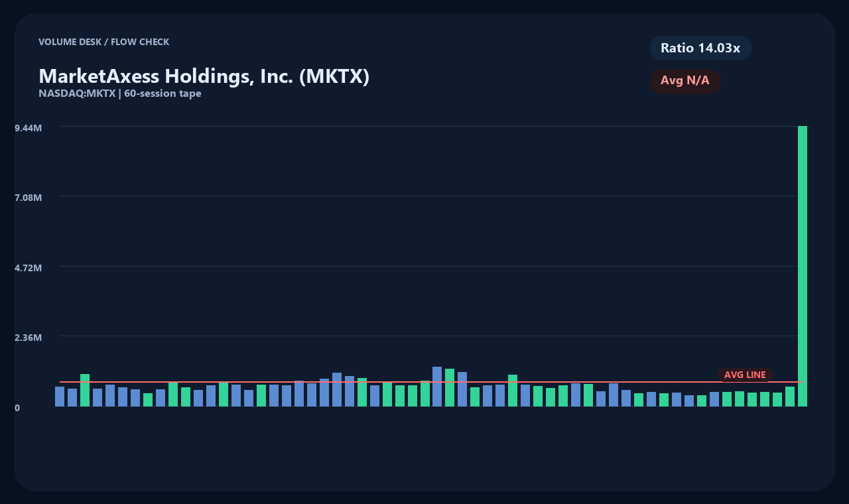
Task: Click the 2.36M axis label
Action: point(28,338)
